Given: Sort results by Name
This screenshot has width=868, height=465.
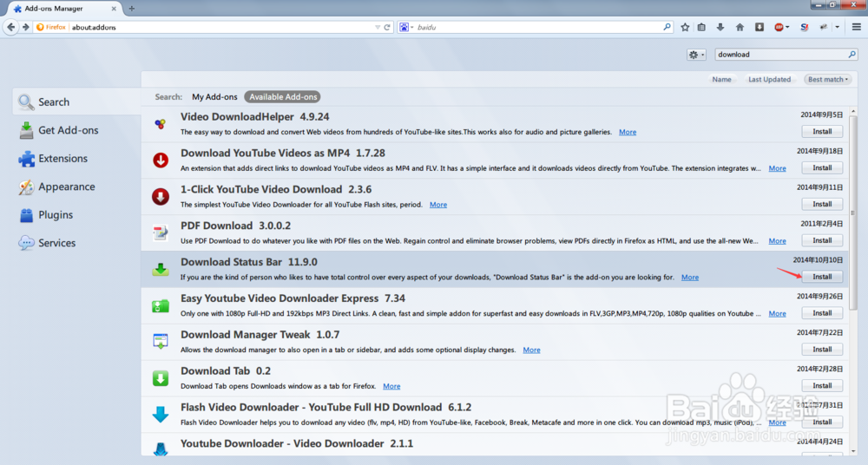Looking at the screenshot, I should 721,79.
